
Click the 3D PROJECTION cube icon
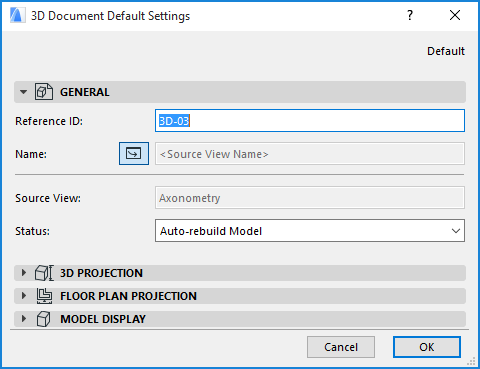44,273
